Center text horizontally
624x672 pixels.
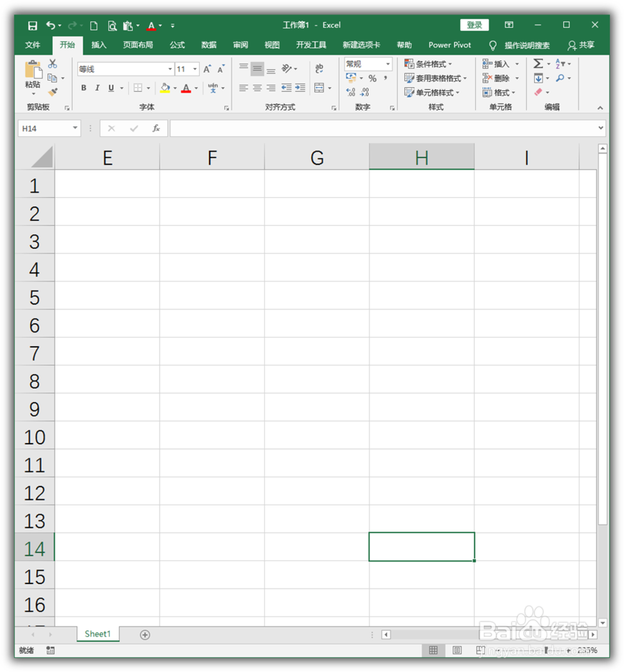click(x=257, y=88)
